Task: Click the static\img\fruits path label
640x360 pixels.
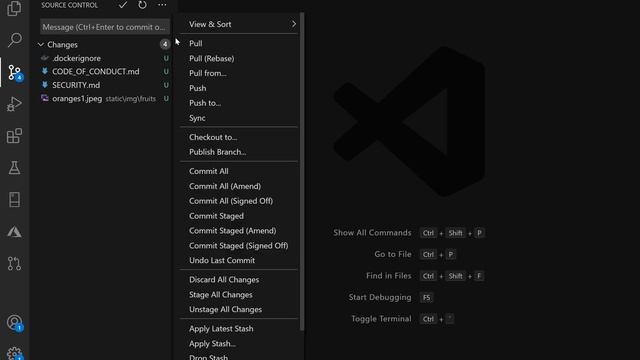Action: (x=131, y=99)
